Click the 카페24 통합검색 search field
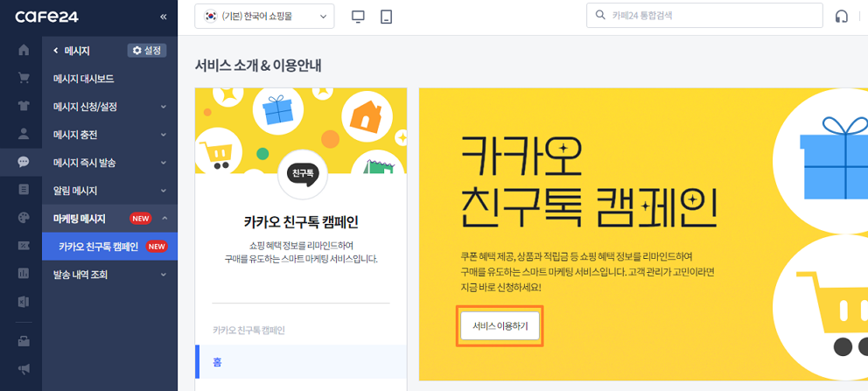Screen dimensions: 868x391 pyautogui.click(x=710, y=16)
